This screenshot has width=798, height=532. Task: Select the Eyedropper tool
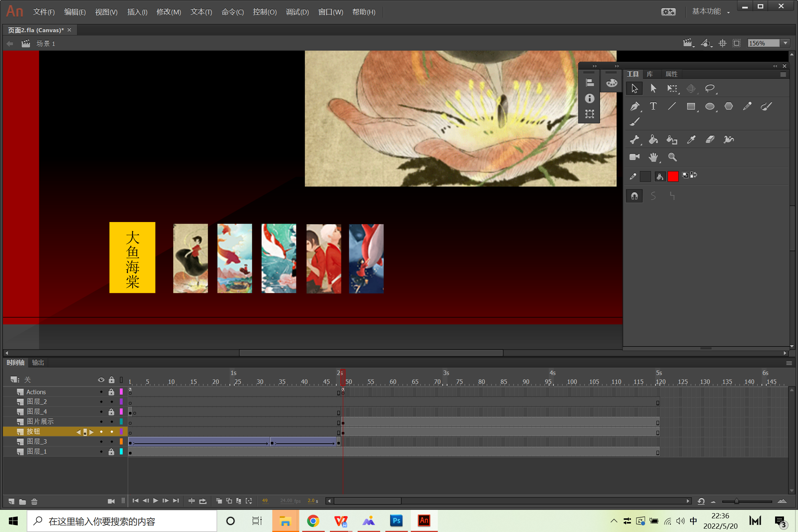coord(691,139)
